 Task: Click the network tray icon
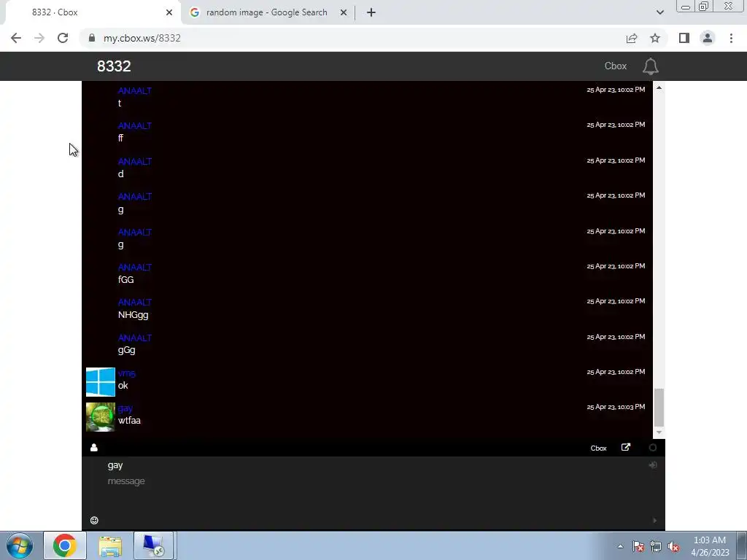click(x=656, y=547)
